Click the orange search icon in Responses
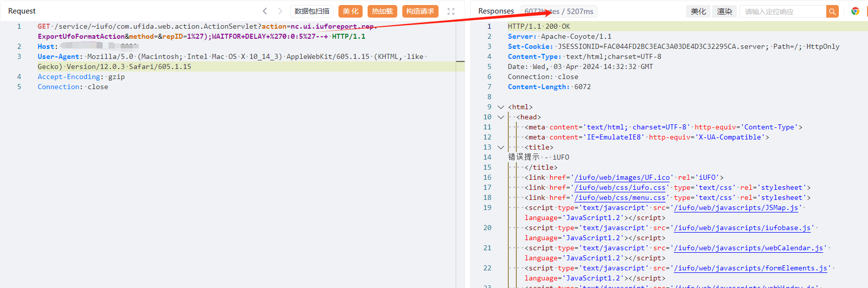Image resolution: width=868 pixels, height=288 pixels. [832, 11]
